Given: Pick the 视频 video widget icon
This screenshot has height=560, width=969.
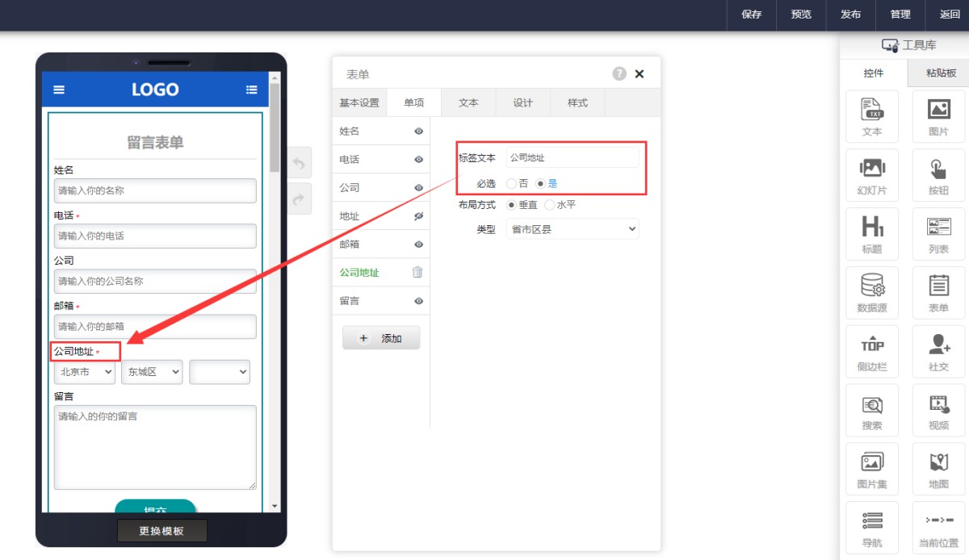Looking at the screenshot, I should point(938,403).
